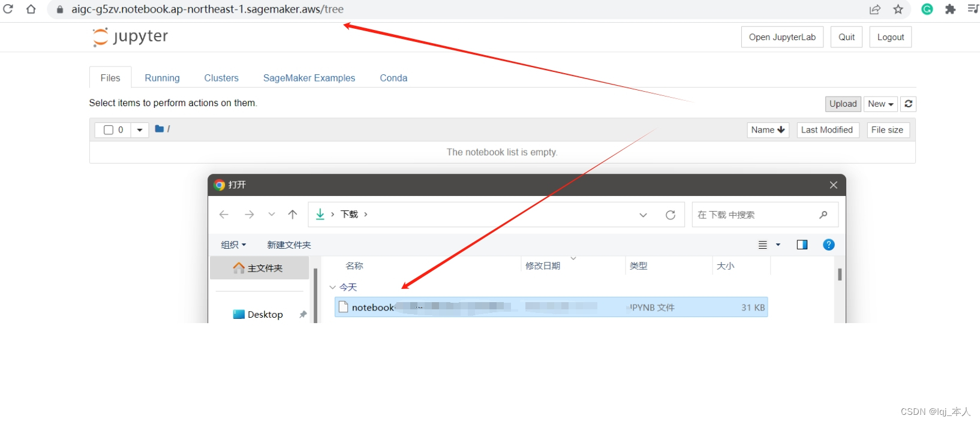980x422 pixels.
Task: Click the Logout button
Action: click(891, 37)
